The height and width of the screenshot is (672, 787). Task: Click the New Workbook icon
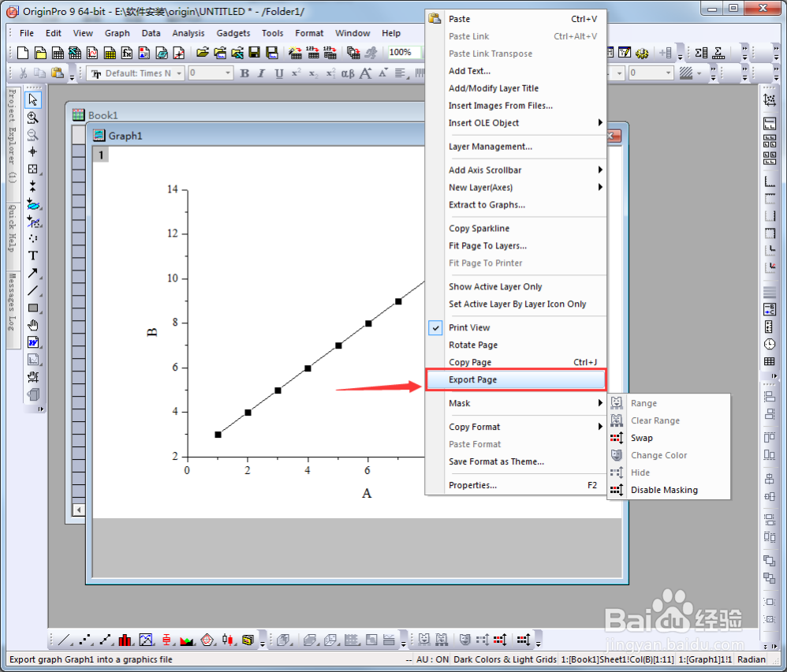point(58,52)
